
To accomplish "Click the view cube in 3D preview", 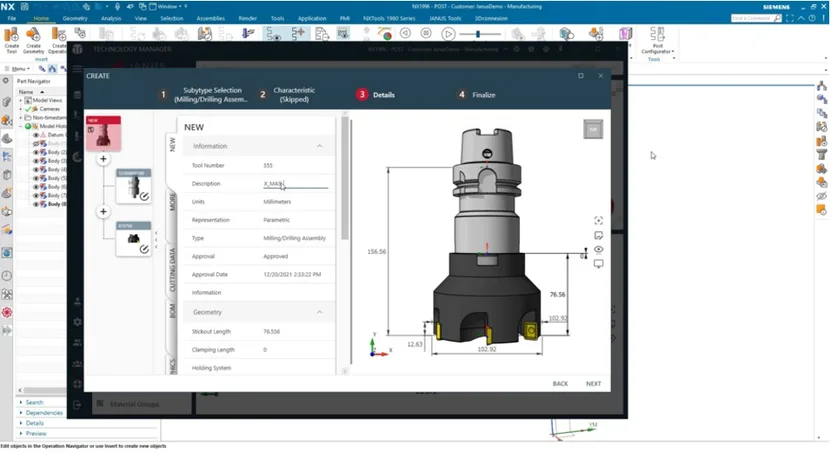I will [x=593, y=129].
